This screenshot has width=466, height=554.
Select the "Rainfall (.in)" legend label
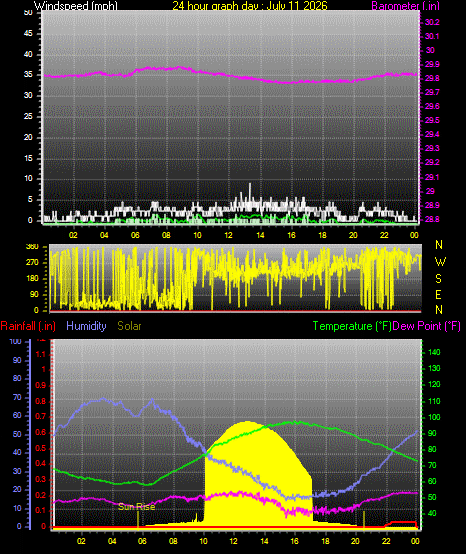(28, 326)
